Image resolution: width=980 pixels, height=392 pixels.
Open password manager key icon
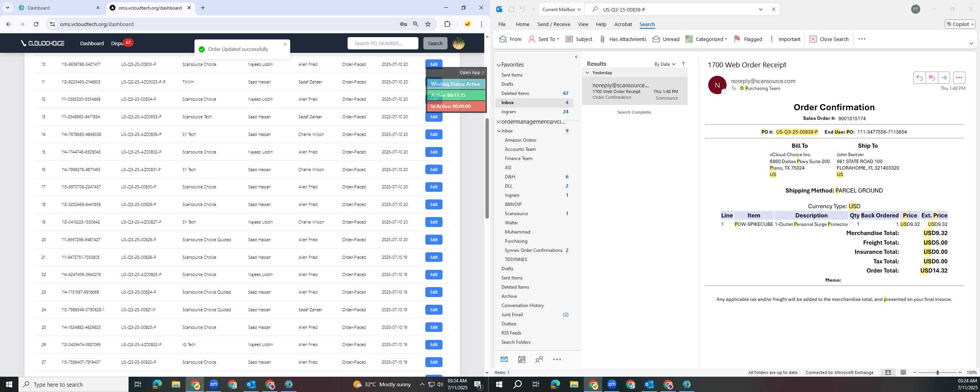click(x=403, y=24)
